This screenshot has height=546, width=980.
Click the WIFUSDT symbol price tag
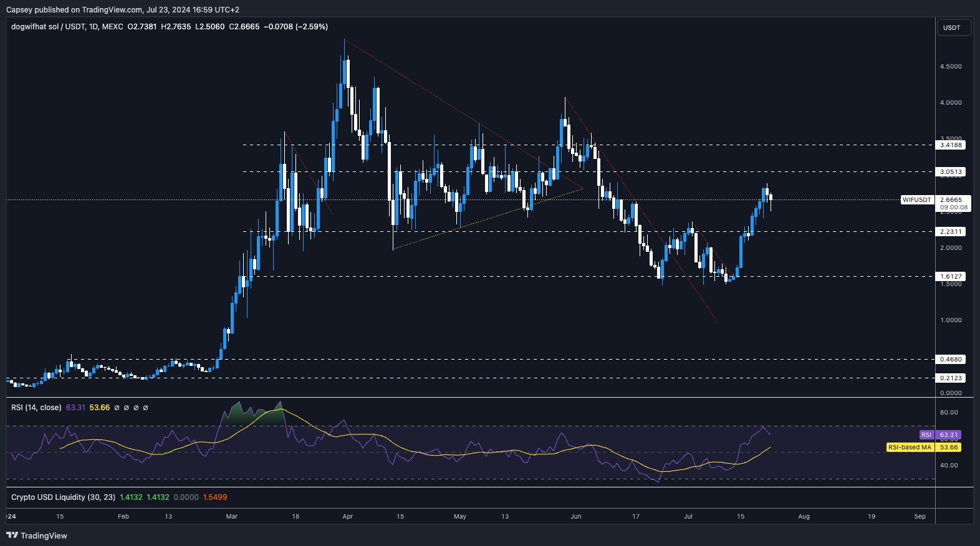(916, 200)
